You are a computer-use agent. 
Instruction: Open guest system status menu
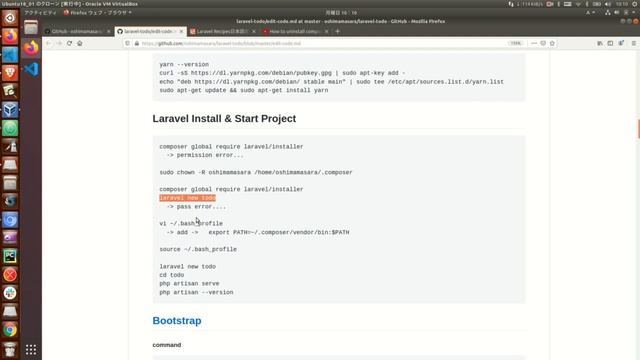(620, 13)
